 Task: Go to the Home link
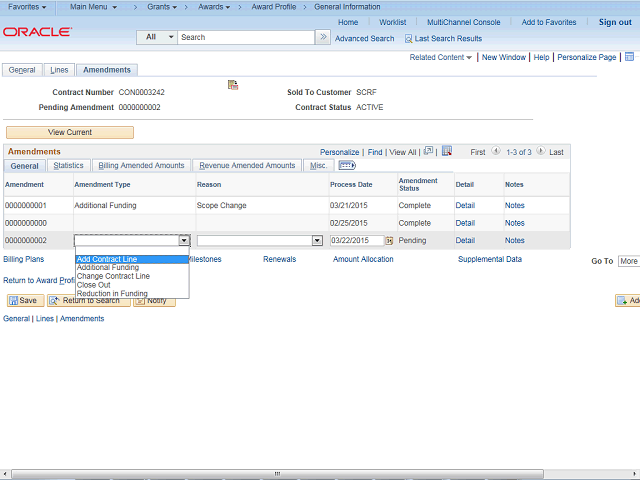click(348, 22)
